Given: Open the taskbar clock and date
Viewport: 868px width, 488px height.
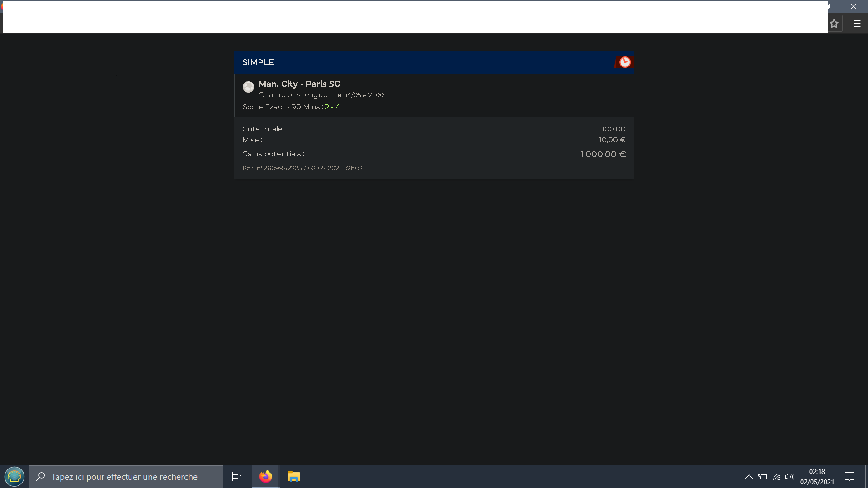Looking at the screenshot, I should [817, 477].
